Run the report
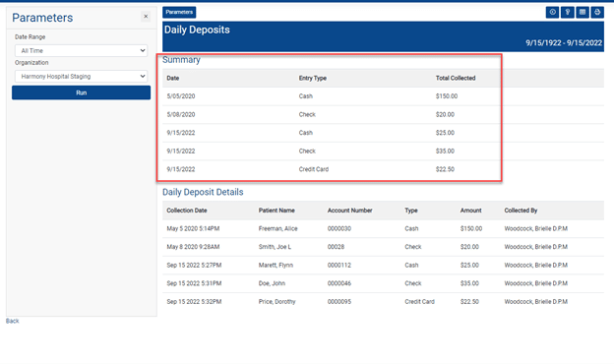The image size is (614, 364). [x=81, y=92]
